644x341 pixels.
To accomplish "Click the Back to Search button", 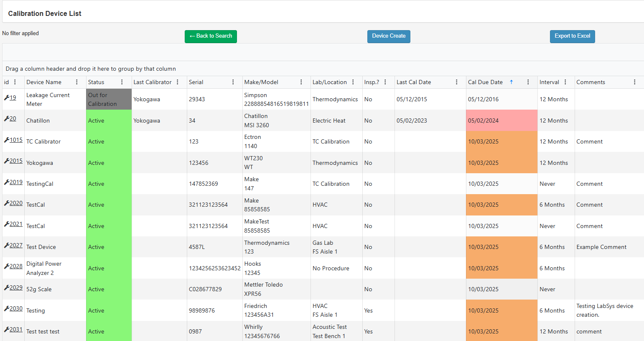I will pos(211,36).
